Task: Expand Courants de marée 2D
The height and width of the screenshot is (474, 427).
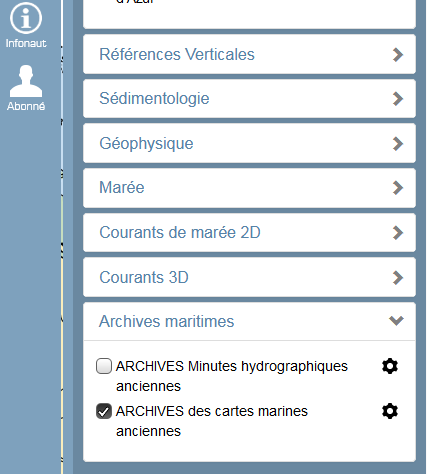Action: point(249,233)
